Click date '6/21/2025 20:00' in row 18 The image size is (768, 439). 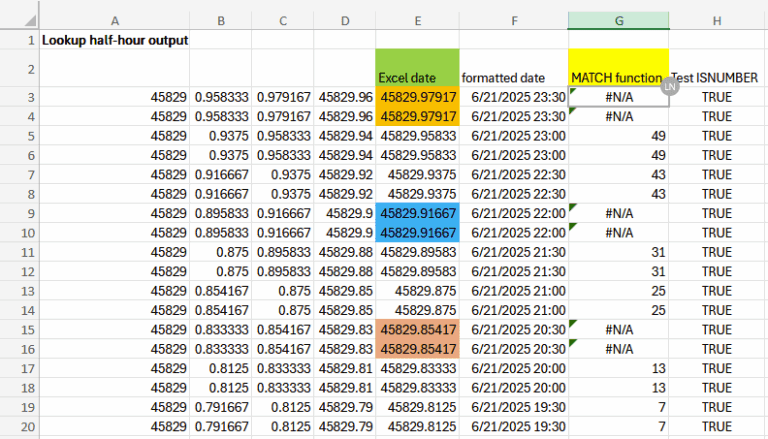coord(514,388)
